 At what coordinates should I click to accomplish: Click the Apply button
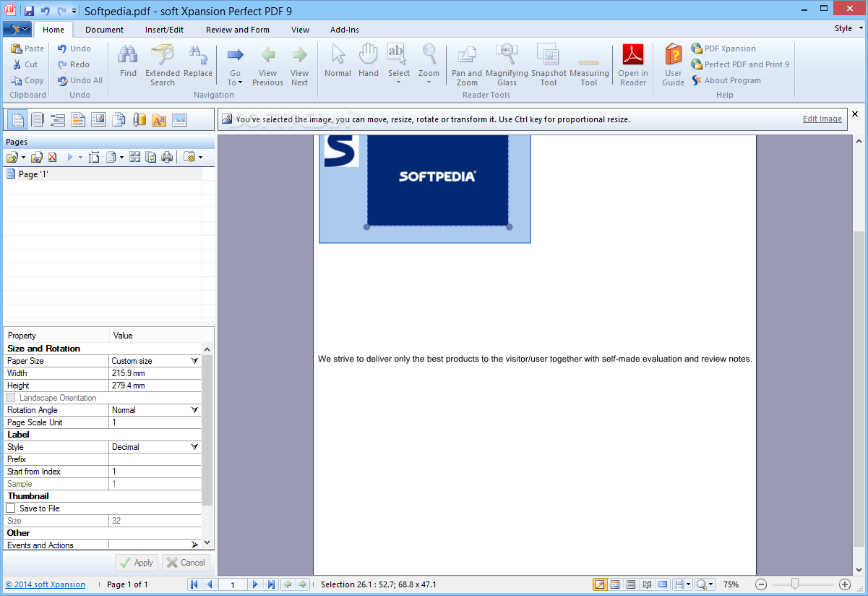[137, 562]
